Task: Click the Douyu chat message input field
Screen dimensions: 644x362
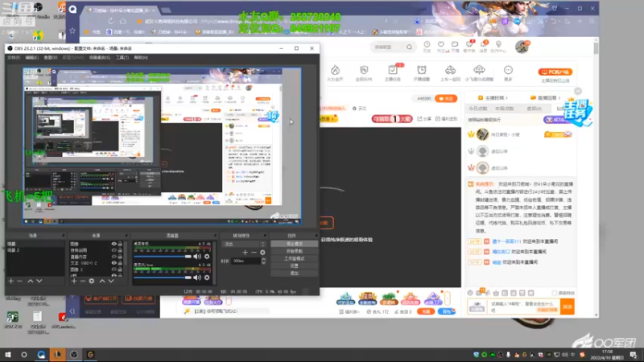Action: point(523,306)
